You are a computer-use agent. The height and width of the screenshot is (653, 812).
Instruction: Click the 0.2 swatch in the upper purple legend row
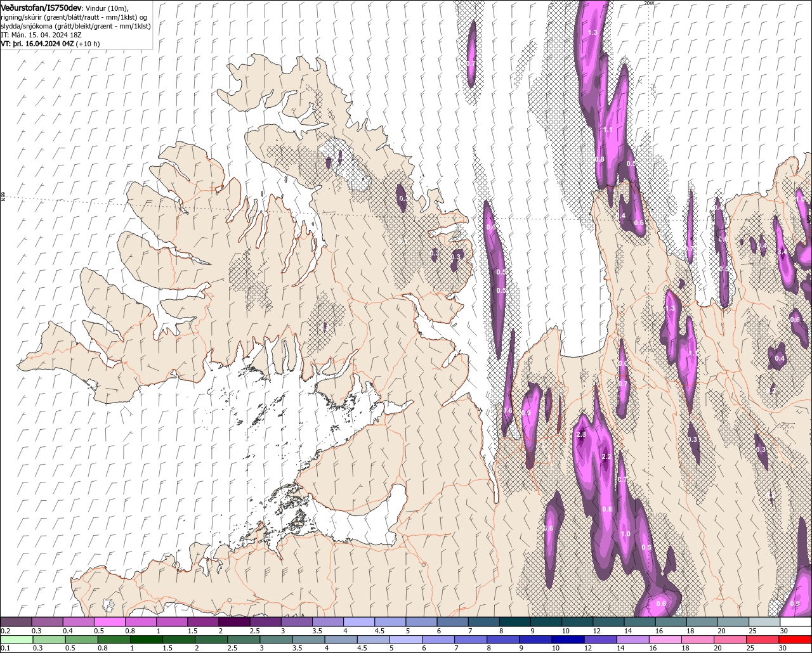16,621
